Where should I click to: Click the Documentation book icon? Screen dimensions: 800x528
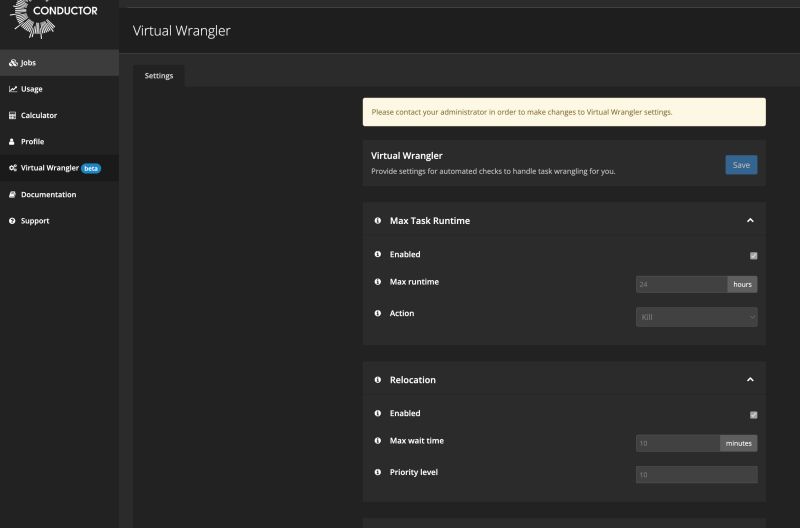pyautogui.click(x=12, y=194)
